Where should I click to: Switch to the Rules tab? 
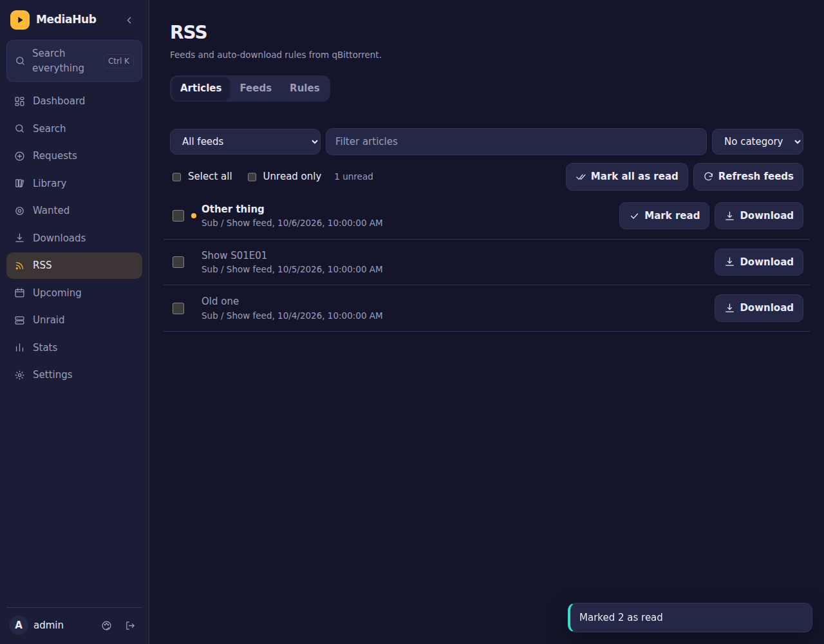click(x=304, y=88)
